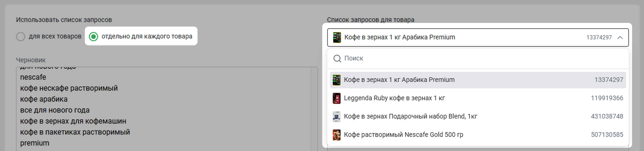Click the "кофе арабика" draft query line

tap(44, 99)
